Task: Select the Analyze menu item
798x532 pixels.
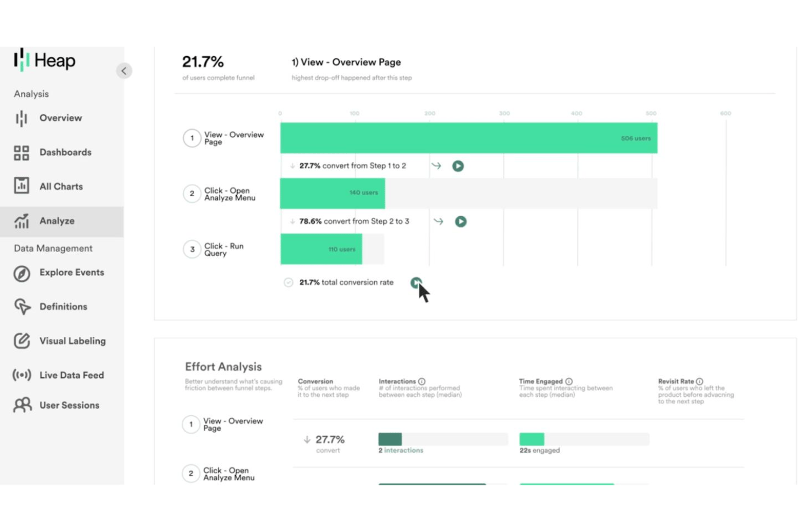Action: (61, 221)
